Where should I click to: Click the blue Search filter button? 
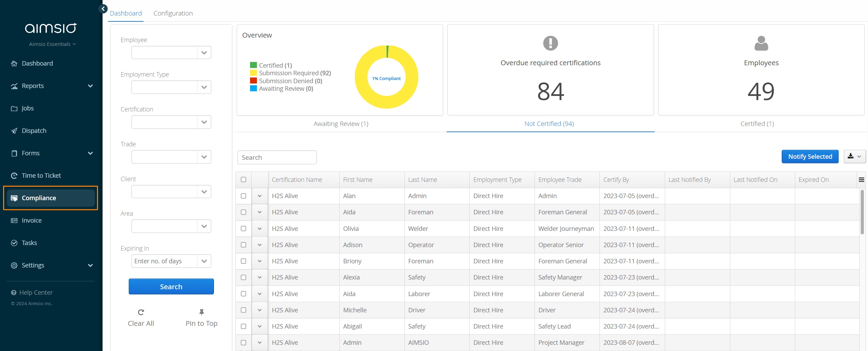pyautogui.click(x=171, y=287)
